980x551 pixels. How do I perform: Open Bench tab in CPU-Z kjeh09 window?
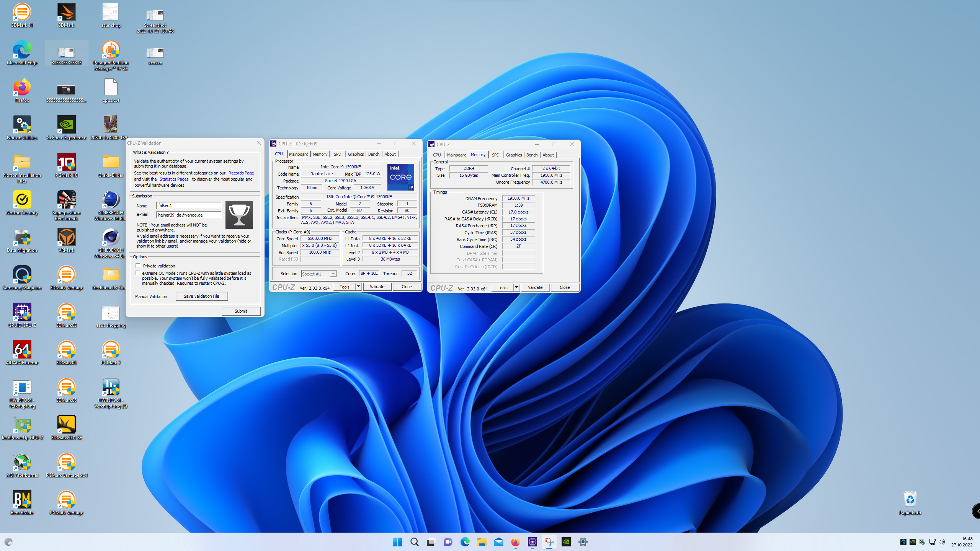point(374,154)
